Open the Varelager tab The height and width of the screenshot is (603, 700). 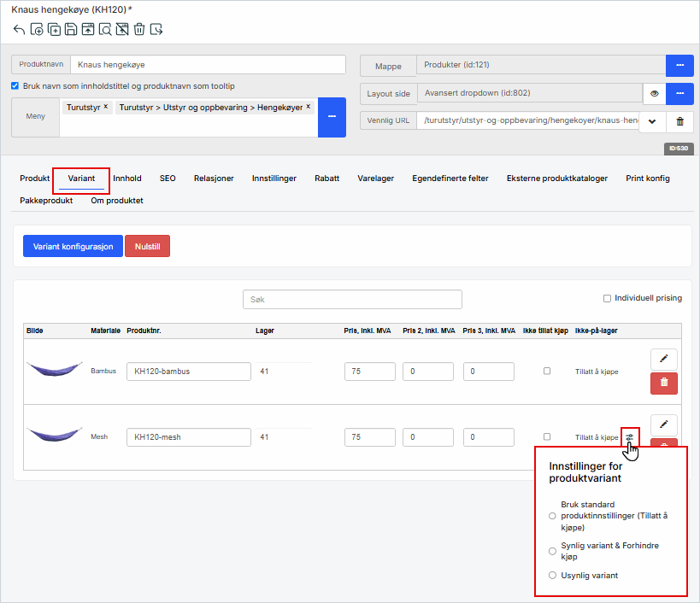(375, 179)
